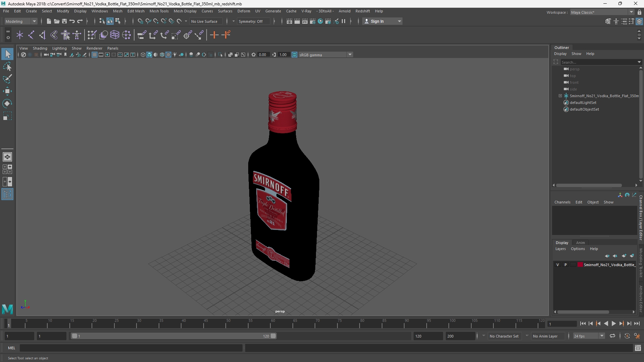
Task: Activate the Paint Selection tool
Action: pos(7,79)
